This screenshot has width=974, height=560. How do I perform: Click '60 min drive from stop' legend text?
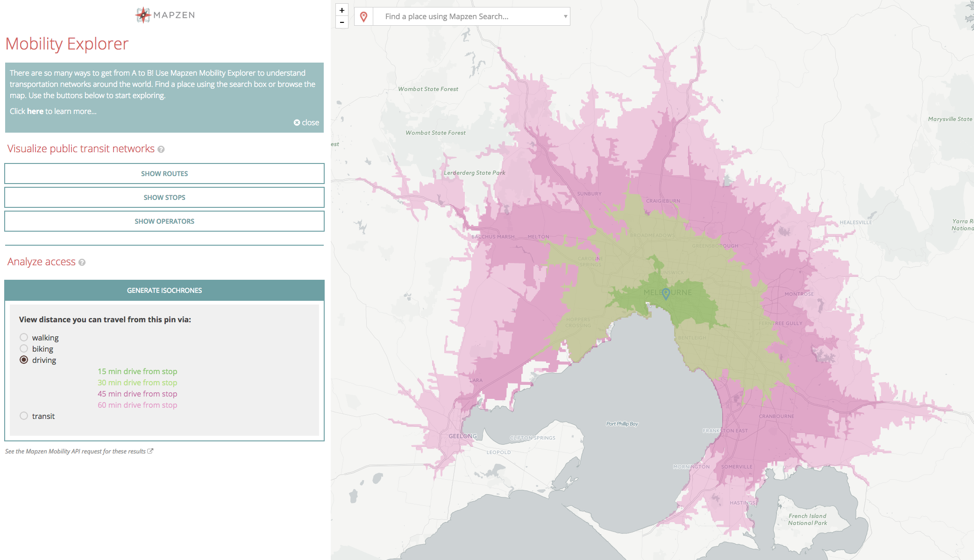137,405
